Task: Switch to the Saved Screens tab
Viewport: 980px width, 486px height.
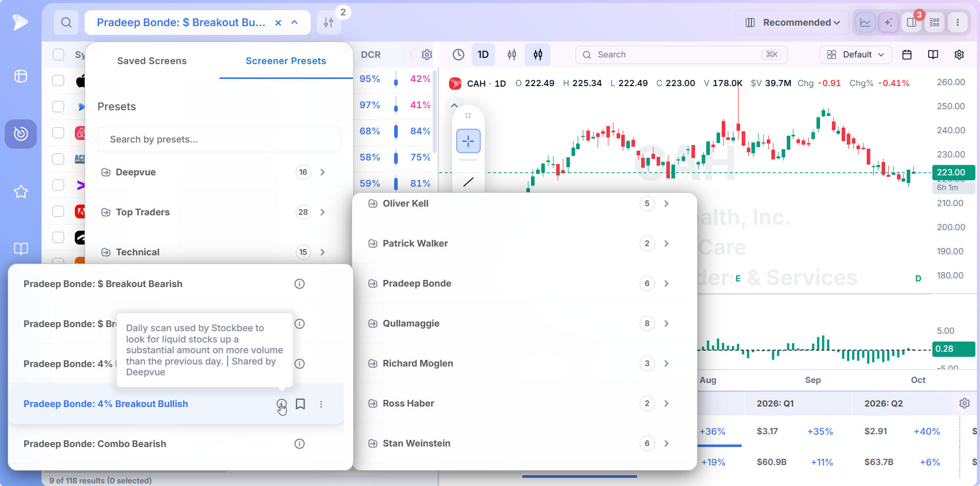Action: coord(152,61)
